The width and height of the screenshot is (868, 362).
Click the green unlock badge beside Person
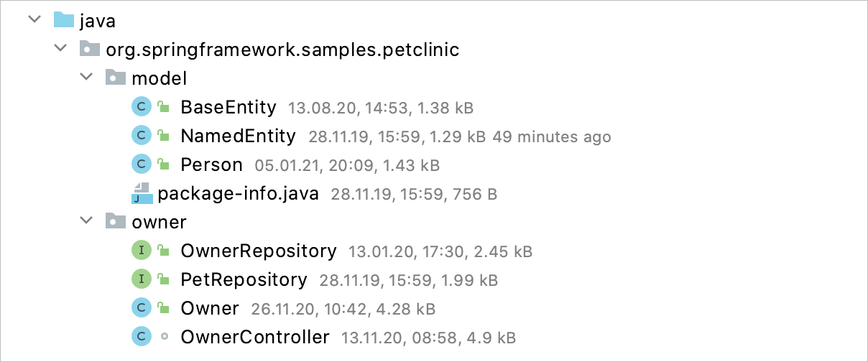click(x=164, y=165)
